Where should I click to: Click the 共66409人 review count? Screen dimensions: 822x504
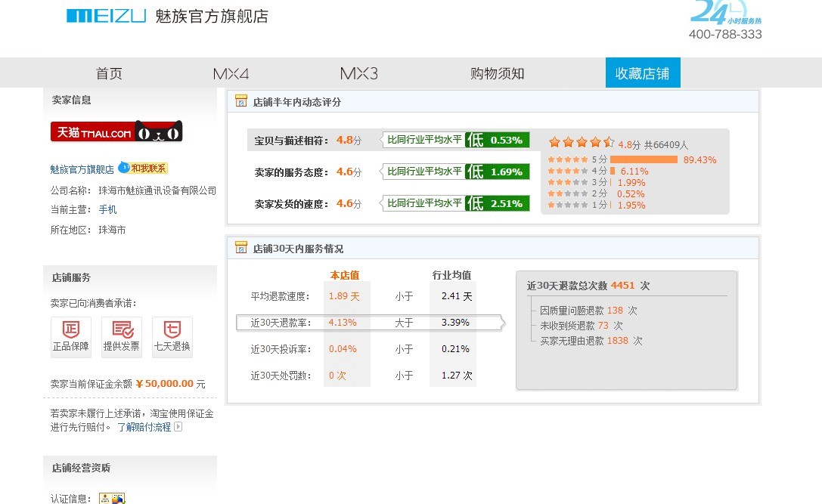[x=665, y=145]
